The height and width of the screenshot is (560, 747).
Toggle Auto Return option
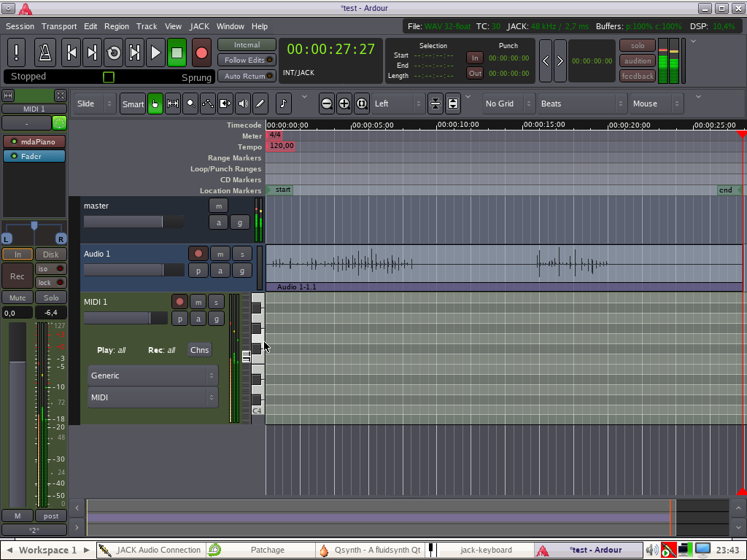pyautogui.click(x=247, y=76)
